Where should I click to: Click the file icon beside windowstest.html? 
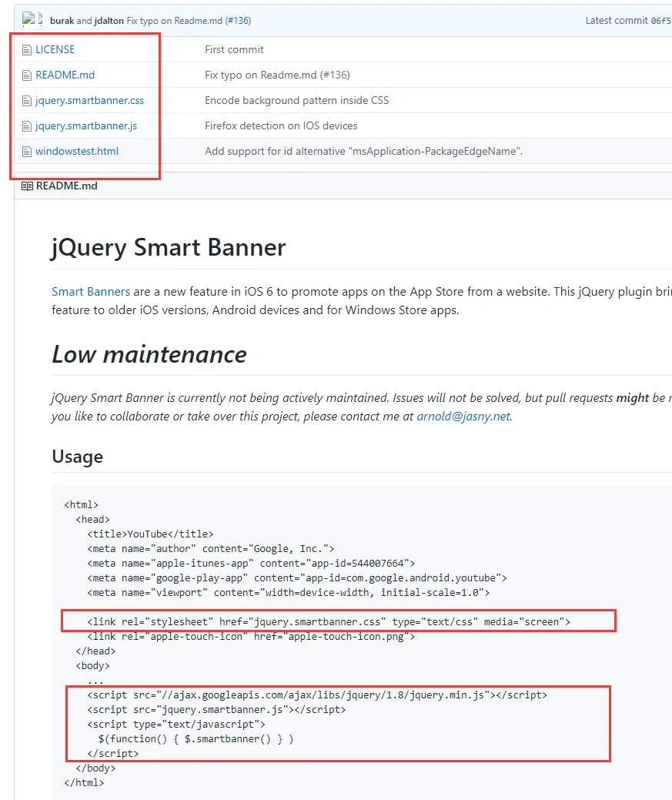pos(26,152)
